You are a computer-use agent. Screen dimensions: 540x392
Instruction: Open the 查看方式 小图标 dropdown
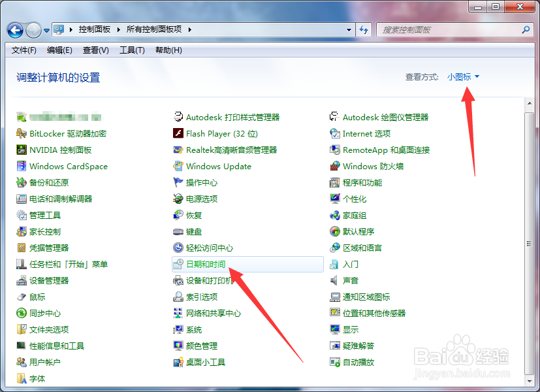pyautogui.click(x=463, y=77)
